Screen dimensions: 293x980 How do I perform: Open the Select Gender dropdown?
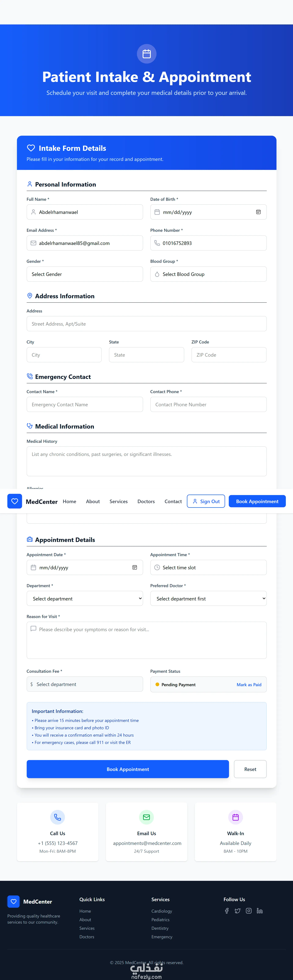85,274
